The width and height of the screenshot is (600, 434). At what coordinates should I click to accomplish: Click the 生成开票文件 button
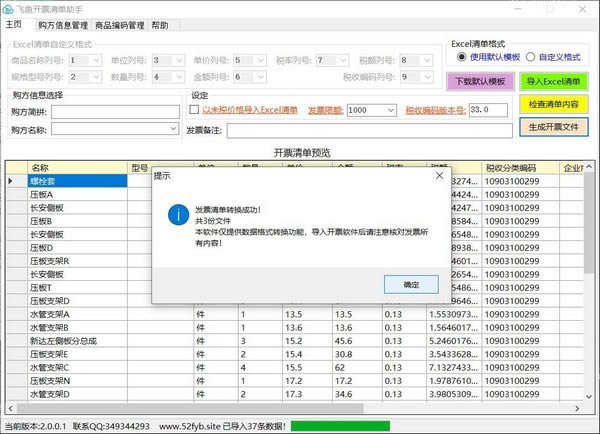pos(553,127)
